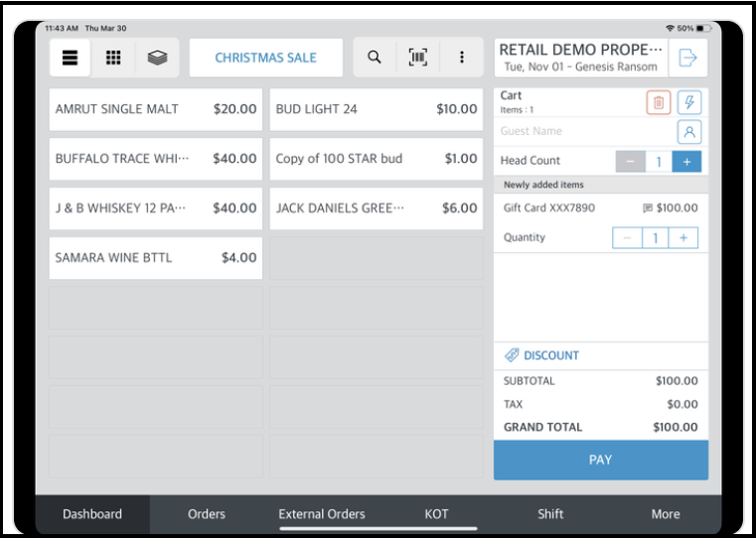Switch to grid view layout
The width and height of the screenshot is (756, 541).
point(113,58)
